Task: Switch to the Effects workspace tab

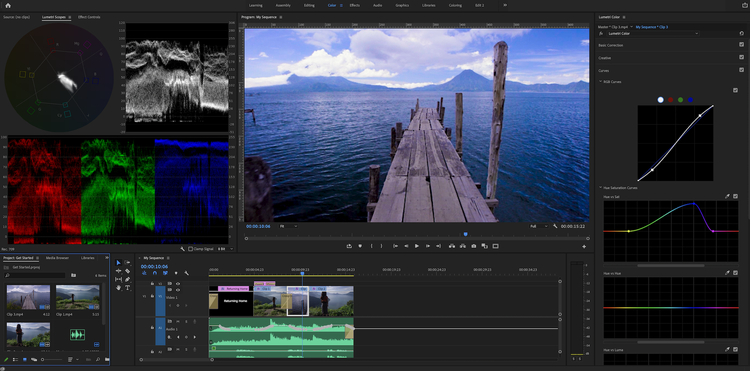Action: 354,5
